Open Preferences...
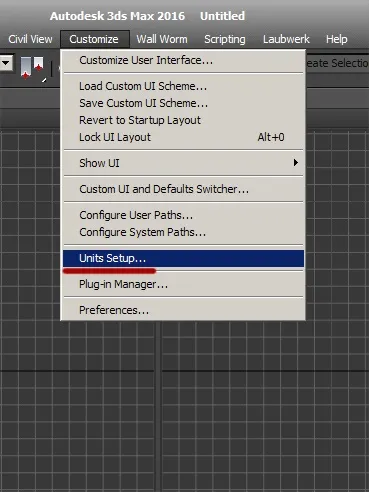The height and width of the screenshot is (492, 369). click(x=183, y=311)
